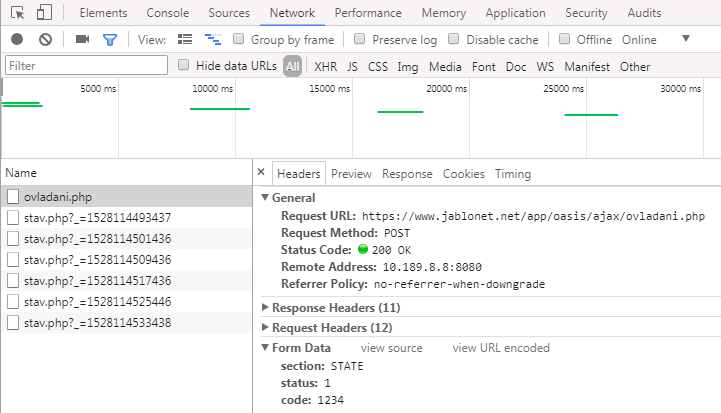
Task: Click the inspect element picker icon
Action: tap(17, 13)
